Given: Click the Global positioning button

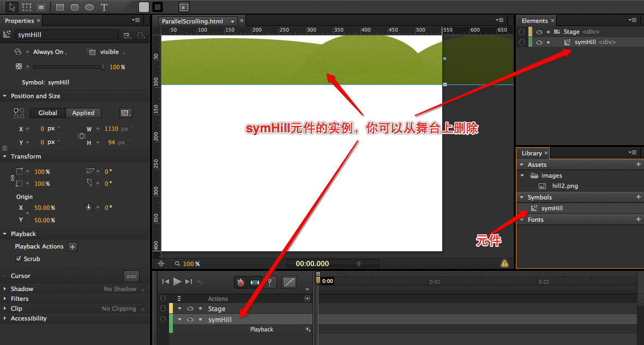Looking at the screenshot, I should tap(47, 113).
